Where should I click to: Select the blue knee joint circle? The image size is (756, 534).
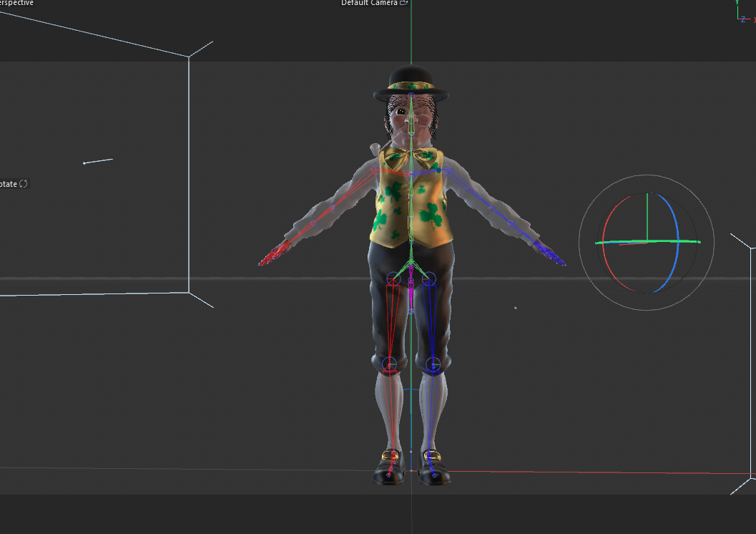click(x=433, y=364)
